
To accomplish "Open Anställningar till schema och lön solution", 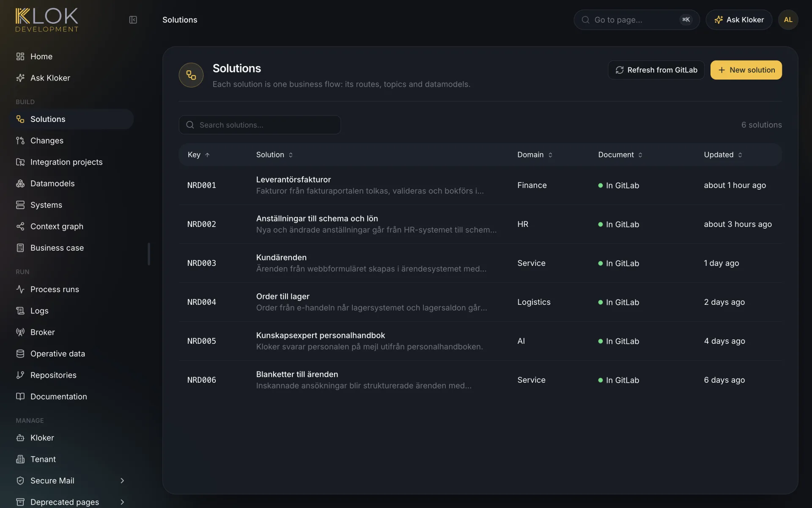I will point(480,224).
